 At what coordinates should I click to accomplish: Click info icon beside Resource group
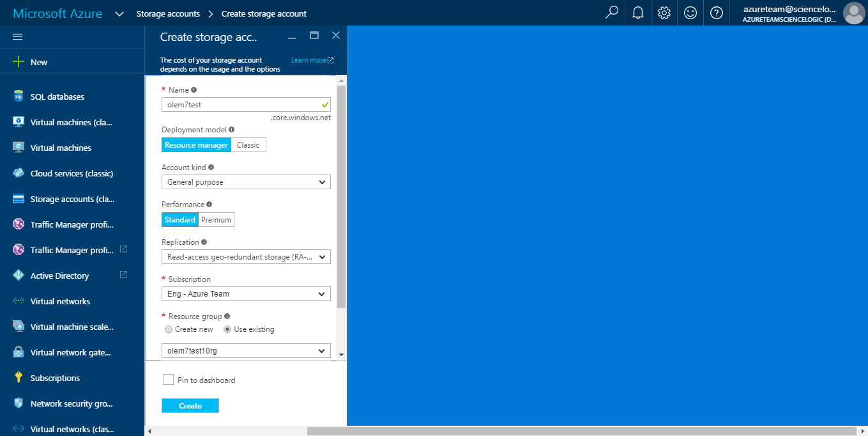coord(227,316)
